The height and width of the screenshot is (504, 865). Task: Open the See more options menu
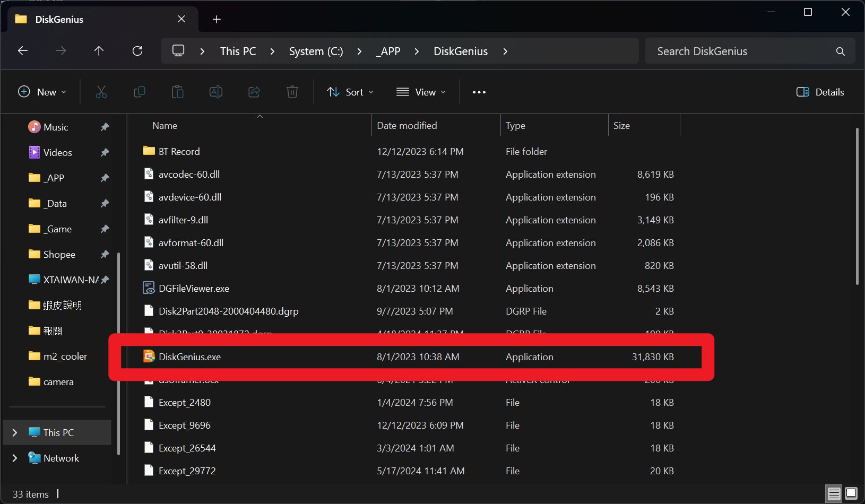coord(479,92)
